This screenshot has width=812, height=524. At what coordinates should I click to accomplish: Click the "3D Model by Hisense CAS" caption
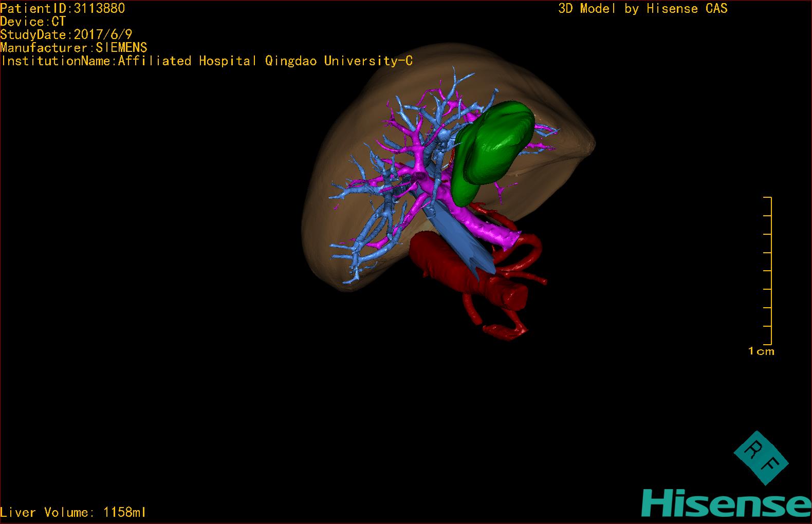tap(643, 9)
